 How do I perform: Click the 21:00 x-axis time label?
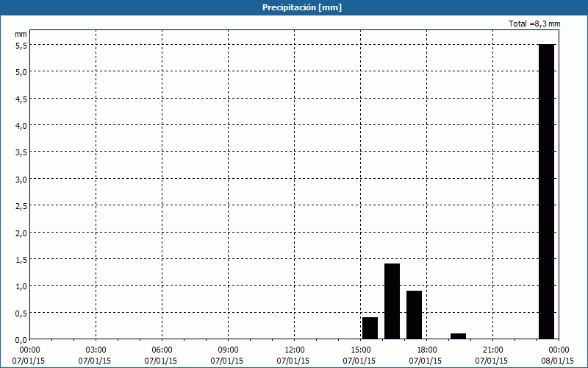(492, 350)
